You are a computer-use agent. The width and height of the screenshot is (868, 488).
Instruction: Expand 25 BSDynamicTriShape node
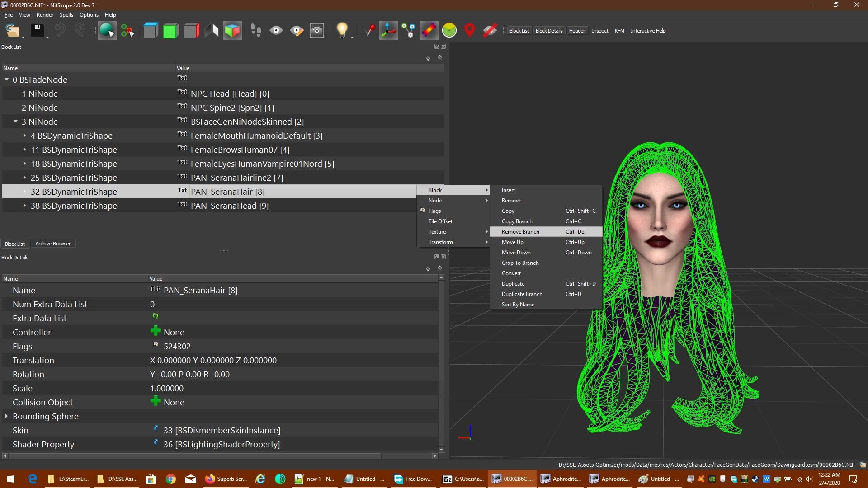(x=24, y=178)
